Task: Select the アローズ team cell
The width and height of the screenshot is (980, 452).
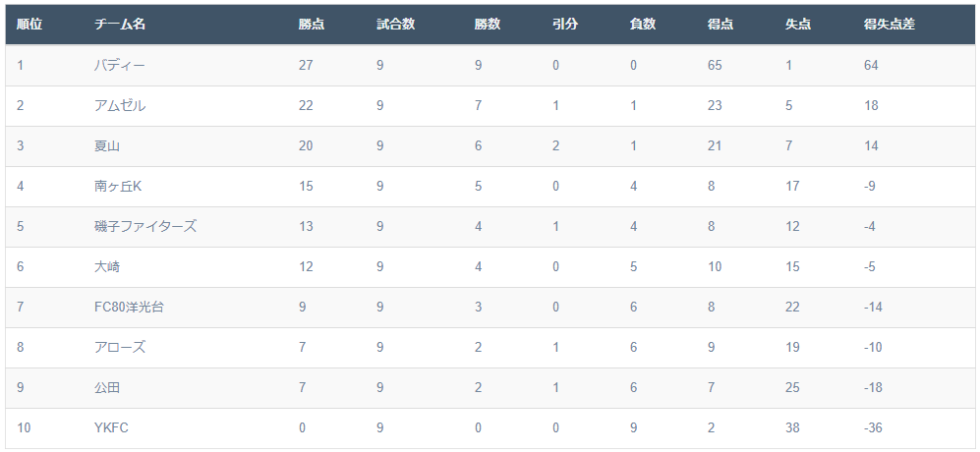Action: 120,348
